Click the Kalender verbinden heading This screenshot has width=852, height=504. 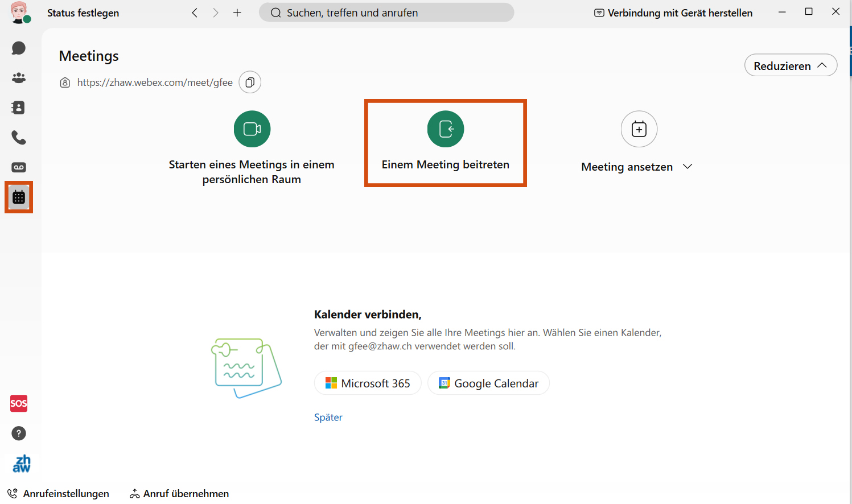pyautogui.click(x=368, y=315)
